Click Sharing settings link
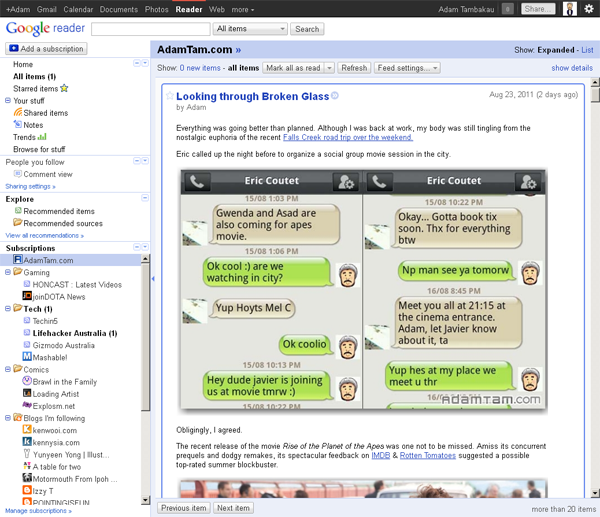The height and width of the screenshot is (517, 600). tap(31, 186)
